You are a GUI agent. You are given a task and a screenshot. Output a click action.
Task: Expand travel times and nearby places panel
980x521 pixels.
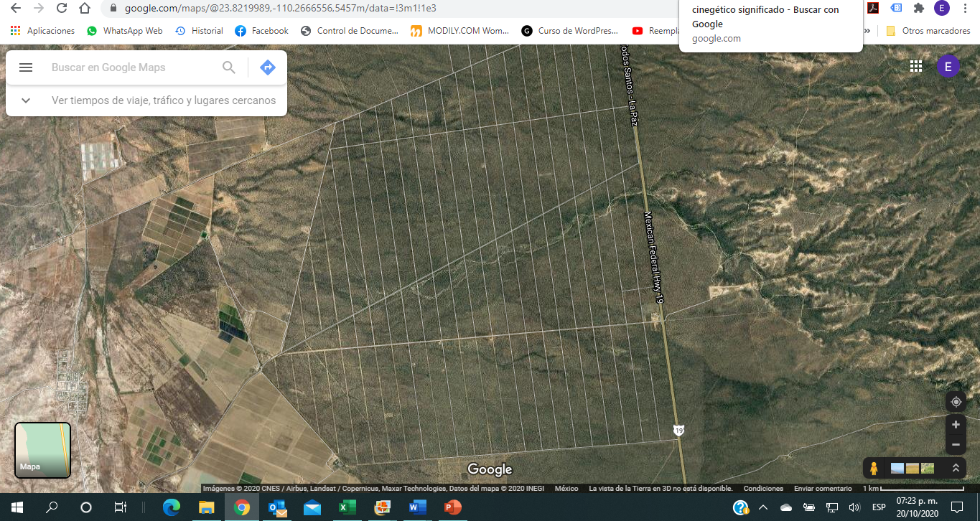click(26, 100)
